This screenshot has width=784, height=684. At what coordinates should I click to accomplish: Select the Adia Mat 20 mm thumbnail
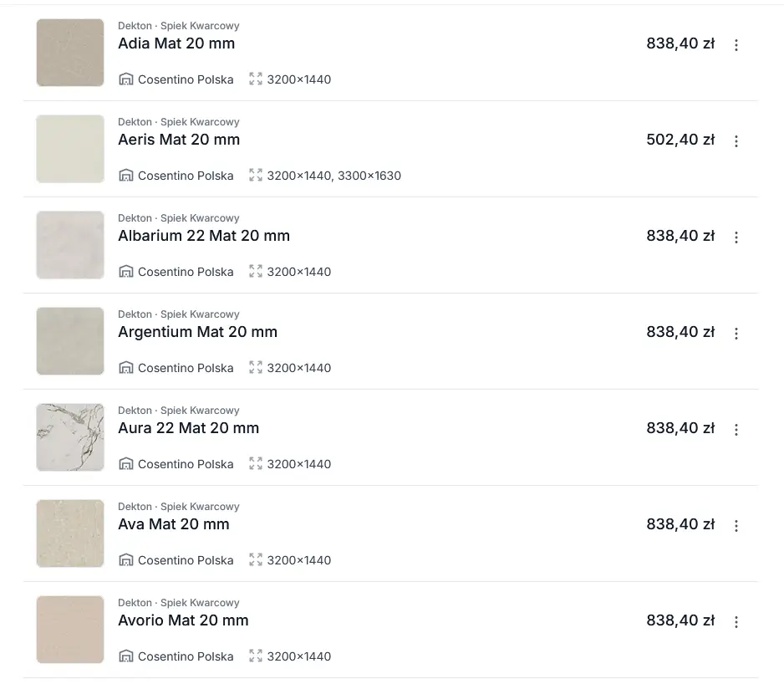(x=70, y=53)
